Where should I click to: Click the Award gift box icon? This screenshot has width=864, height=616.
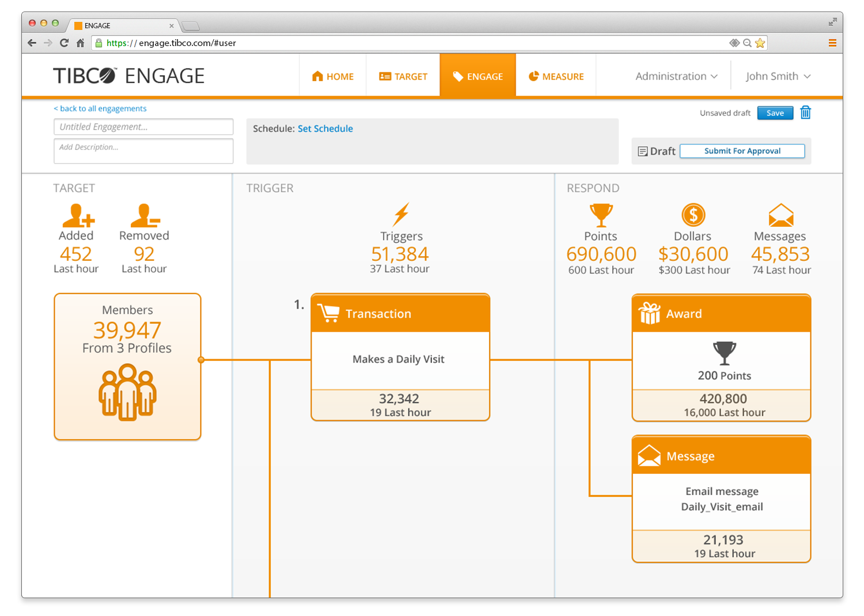649,313
